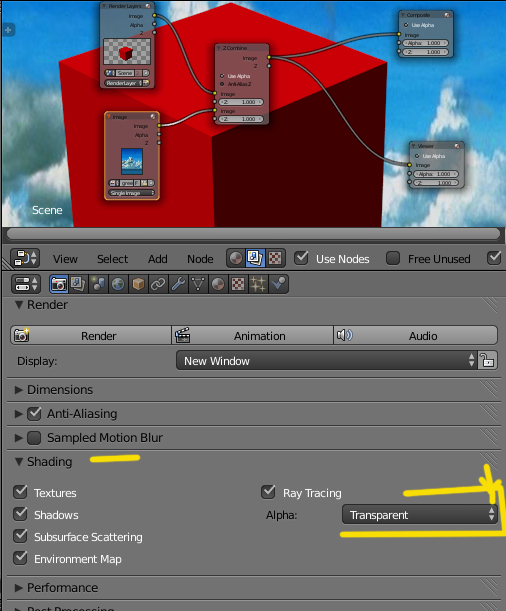Uncheck the Shadows shading option
506x611 pixels.
click(x=20, y=514)
